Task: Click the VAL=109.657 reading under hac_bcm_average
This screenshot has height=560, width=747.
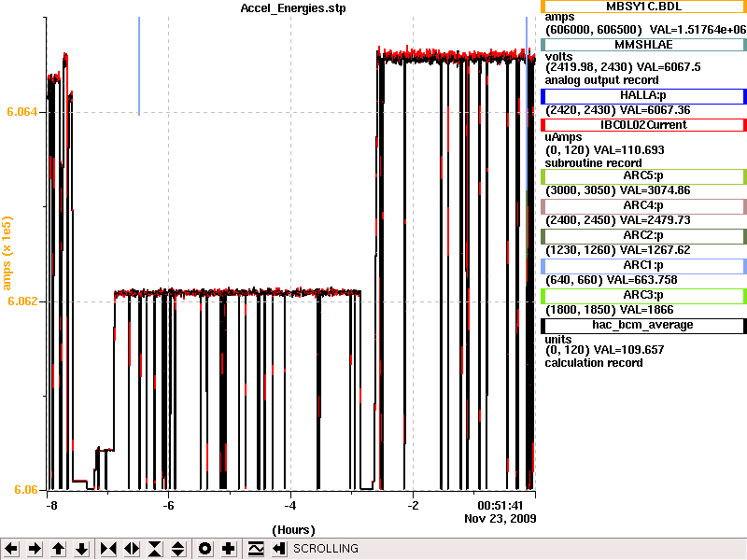Action: [x=628, y=350]
